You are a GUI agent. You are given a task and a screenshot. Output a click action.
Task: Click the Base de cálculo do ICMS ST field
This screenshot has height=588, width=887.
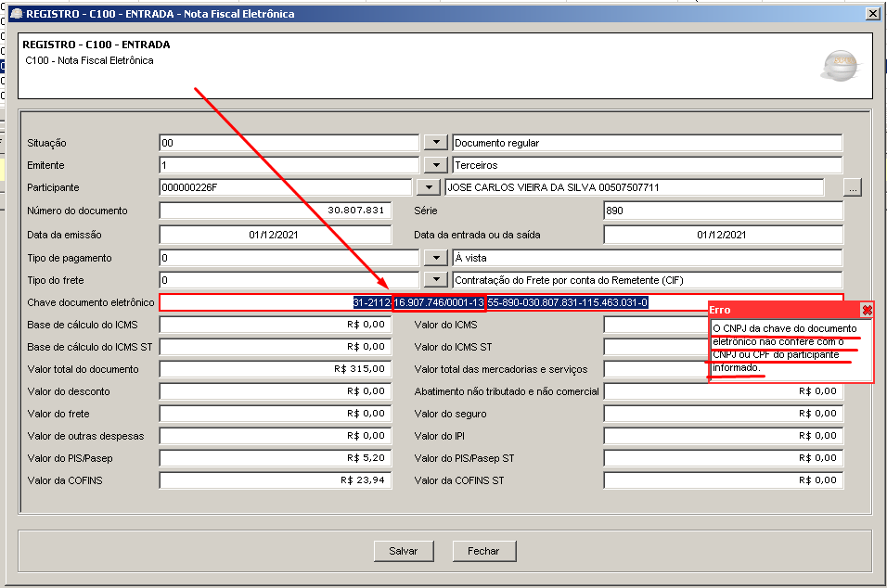[275, 347]
